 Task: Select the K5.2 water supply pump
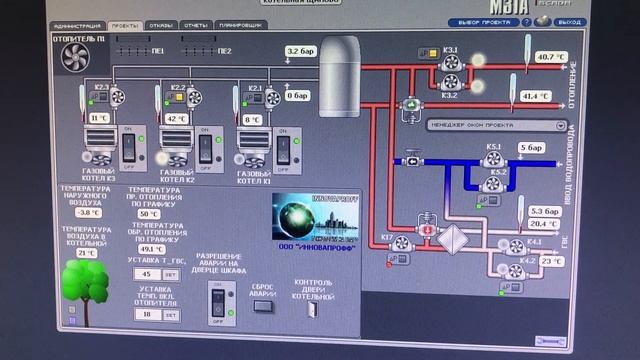493,184
